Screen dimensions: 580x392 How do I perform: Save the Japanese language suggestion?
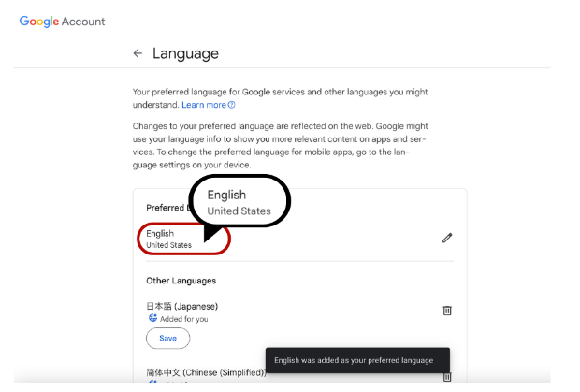point(168,338)
